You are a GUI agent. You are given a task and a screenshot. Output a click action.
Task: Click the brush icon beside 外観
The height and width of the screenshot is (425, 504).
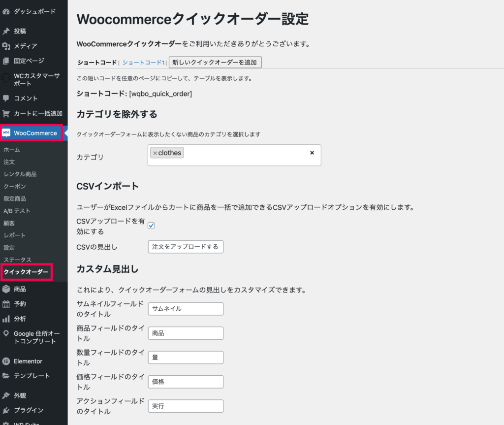(6, 395)
